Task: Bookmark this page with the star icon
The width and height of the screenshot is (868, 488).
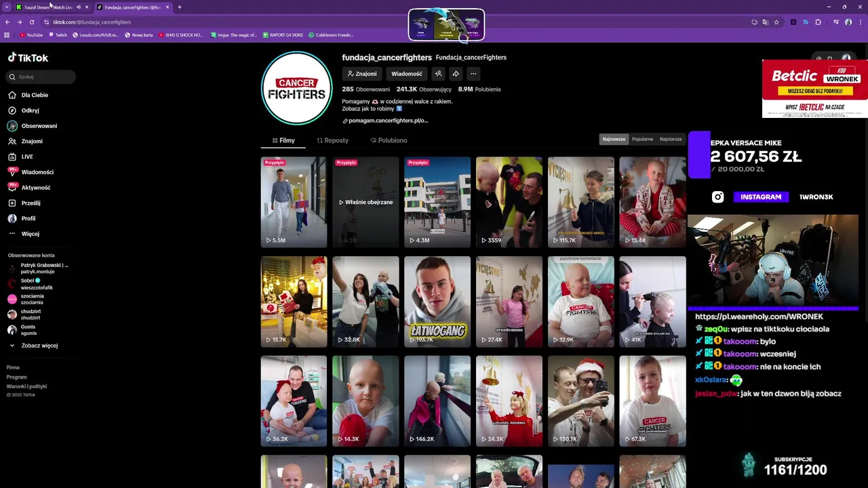Action: click(x=777, y=22)
